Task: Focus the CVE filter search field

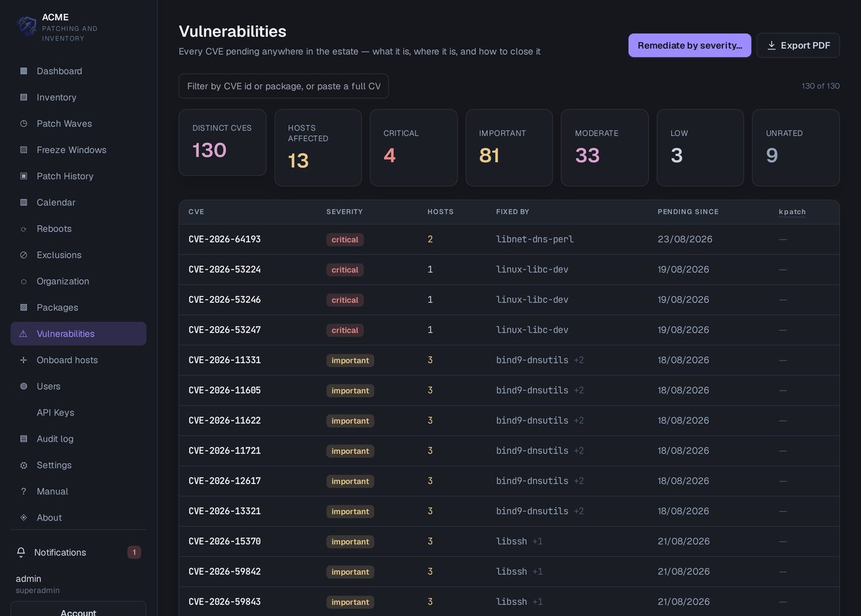Action: tap(284, 86)
